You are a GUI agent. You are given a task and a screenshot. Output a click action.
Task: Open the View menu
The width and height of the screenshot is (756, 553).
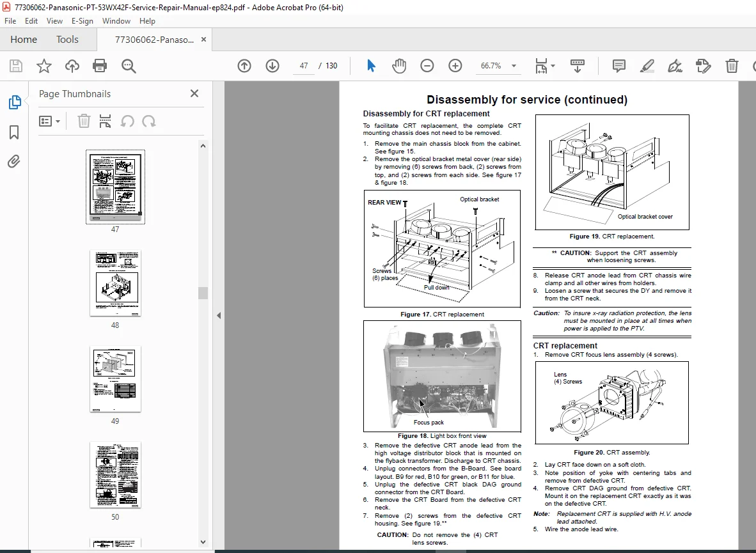pos(54,20)
